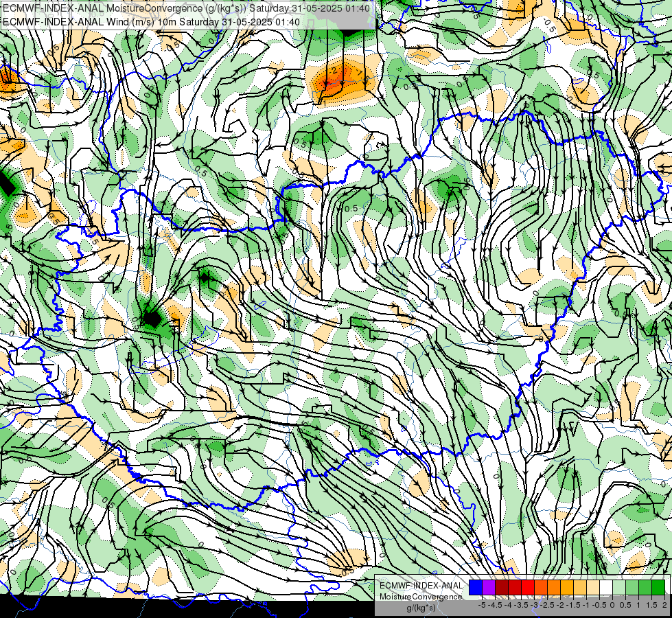Click the 0.5 tick label on the legend

tap(625, 605)
